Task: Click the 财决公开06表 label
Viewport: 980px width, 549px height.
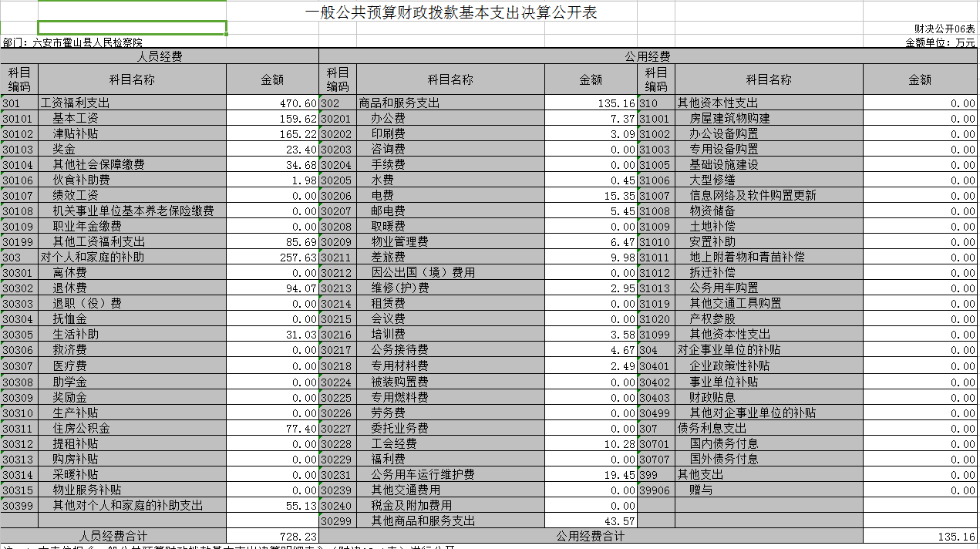Action: click(x=945, y=28)
